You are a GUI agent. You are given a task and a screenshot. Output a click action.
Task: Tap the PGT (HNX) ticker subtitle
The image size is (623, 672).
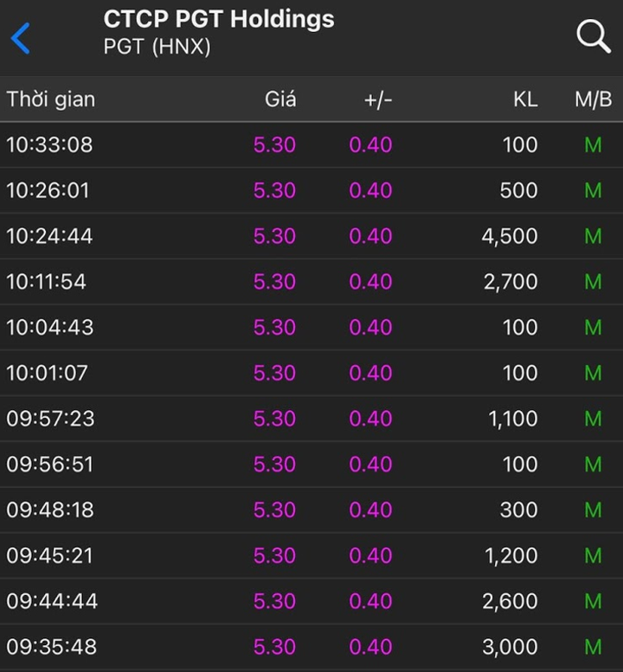pos(157,47)
